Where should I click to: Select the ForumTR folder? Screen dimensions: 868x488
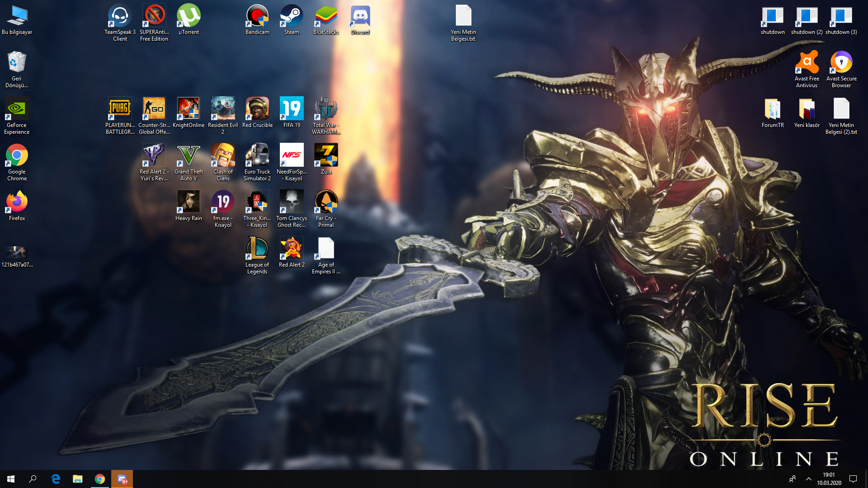[x=773, y=113]
